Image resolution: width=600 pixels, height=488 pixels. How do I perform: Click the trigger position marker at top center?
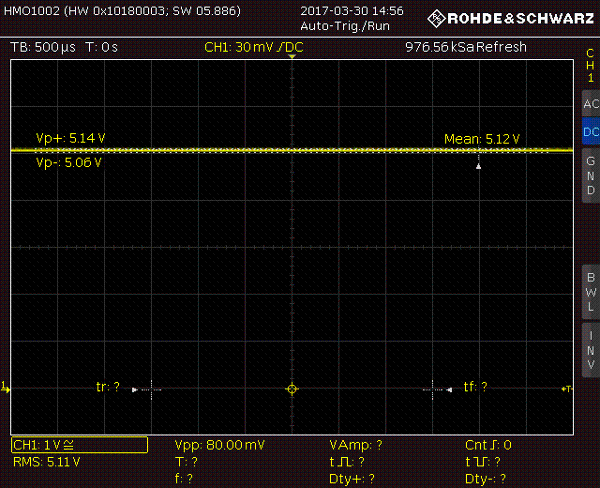(291, 57)
